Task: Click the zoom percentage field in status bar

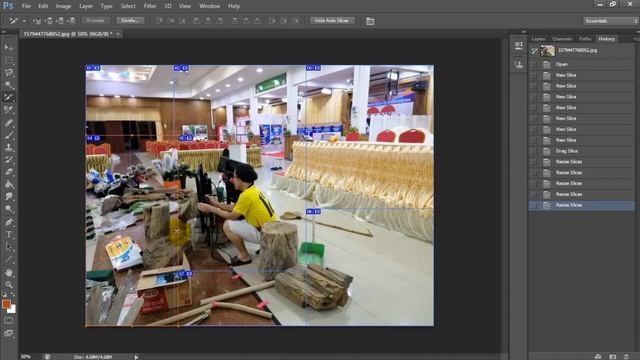Action: 26,357
